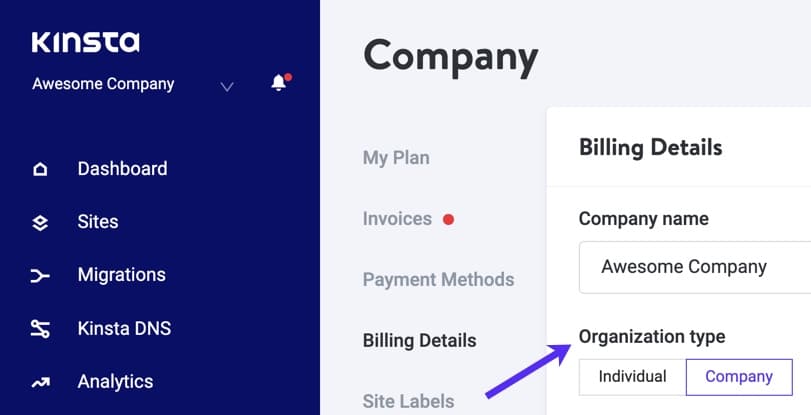Click the Analytics trend icon
Screen dimensions: 811x415
pos(40,382)
